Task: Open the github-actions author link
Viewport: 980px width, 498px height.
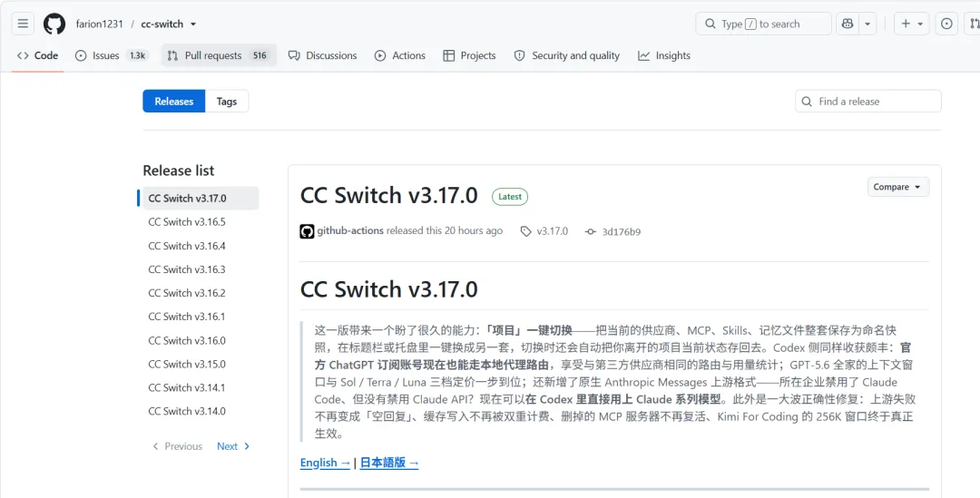Action: pos(350,230)
